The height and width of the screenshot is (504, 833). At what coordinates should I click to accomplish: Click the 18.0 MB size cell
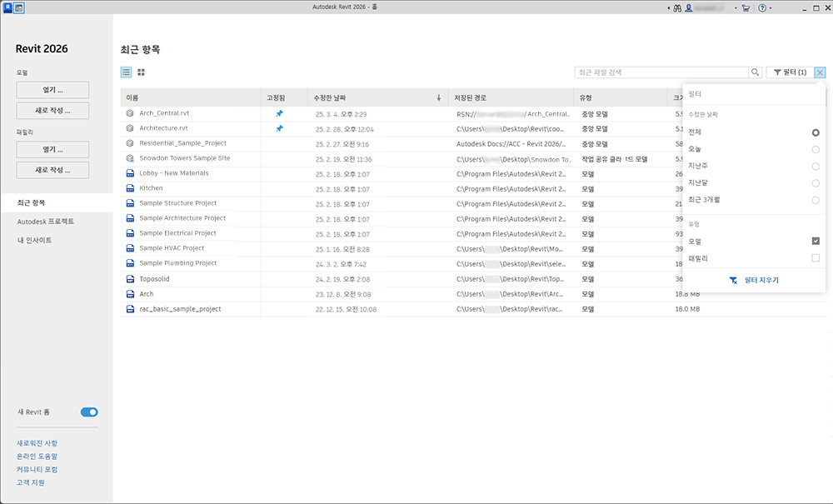[x=687, y=309]
